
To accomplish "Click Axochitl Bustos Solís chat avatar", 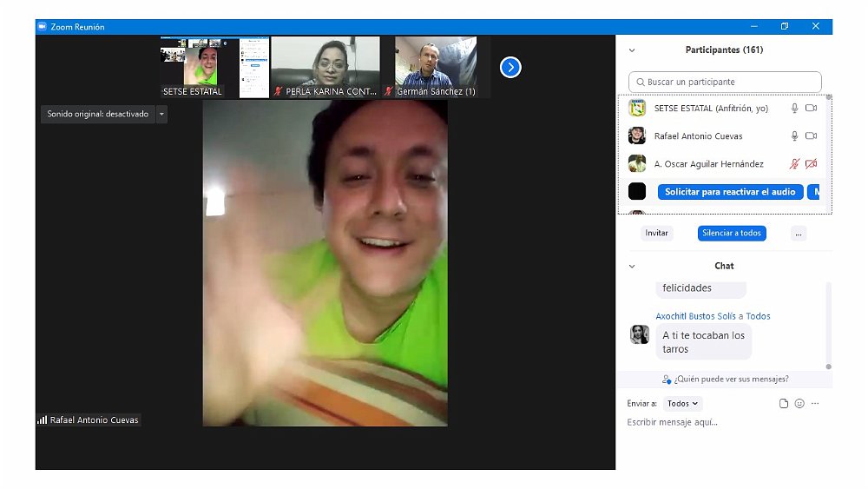I will pyautogui.click(x=639, y=334).
